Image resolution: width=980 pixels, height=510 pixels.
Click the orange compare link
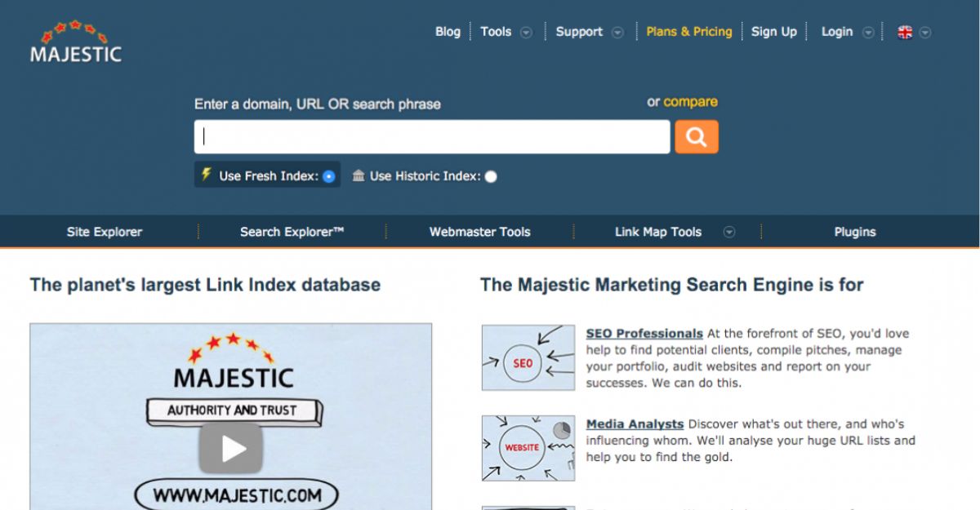click(x=691, y=102)
